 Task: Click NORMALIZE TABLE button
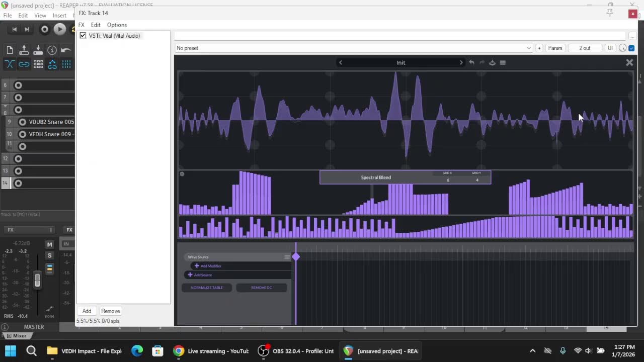pos(207,288)
